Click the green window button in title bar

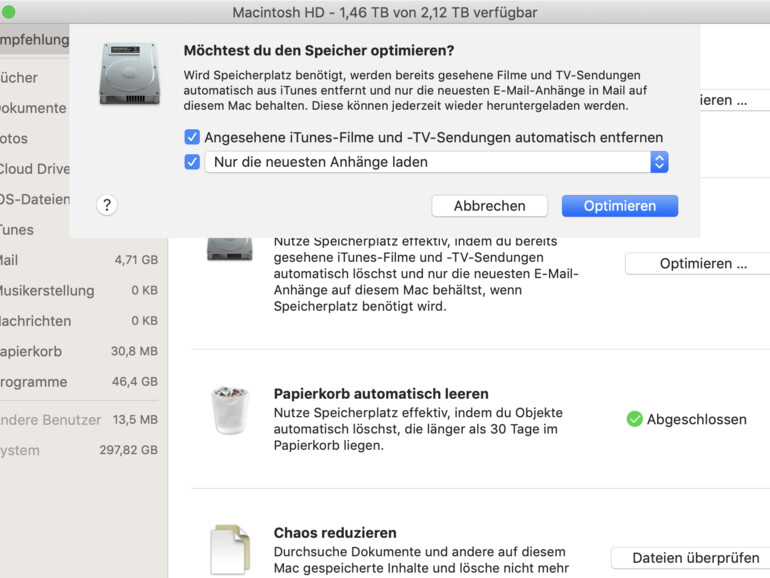click(9, 12)
